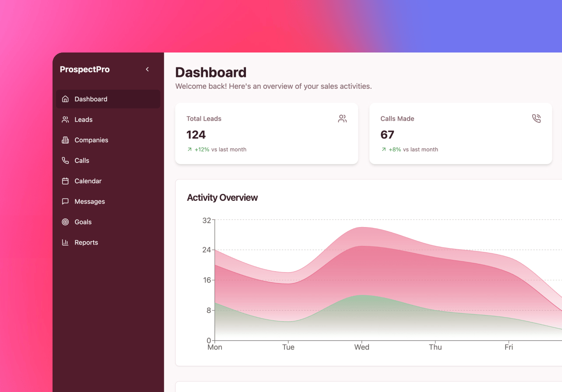Select the Calls phone icon

coord(65,161)
